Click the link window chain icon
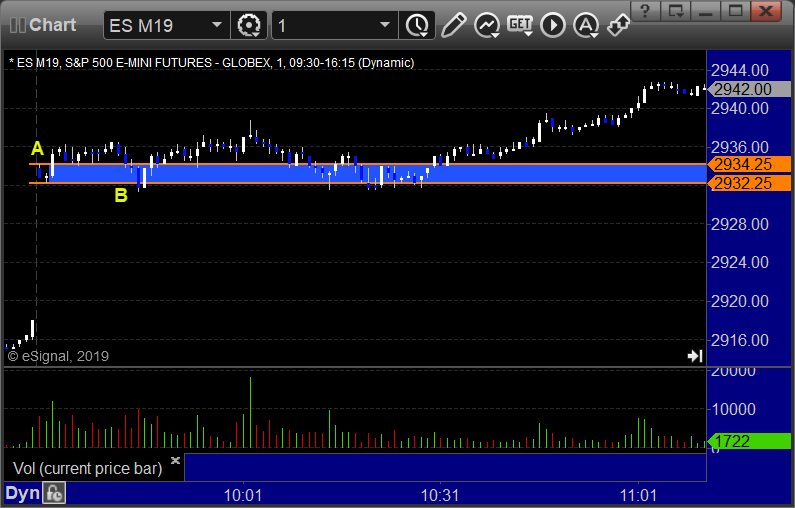 (x=619, y=25)
